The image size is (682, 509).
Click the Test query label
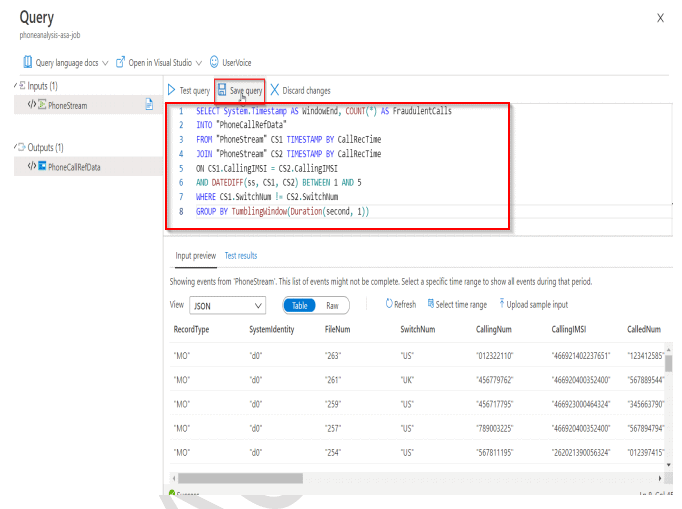194,90
